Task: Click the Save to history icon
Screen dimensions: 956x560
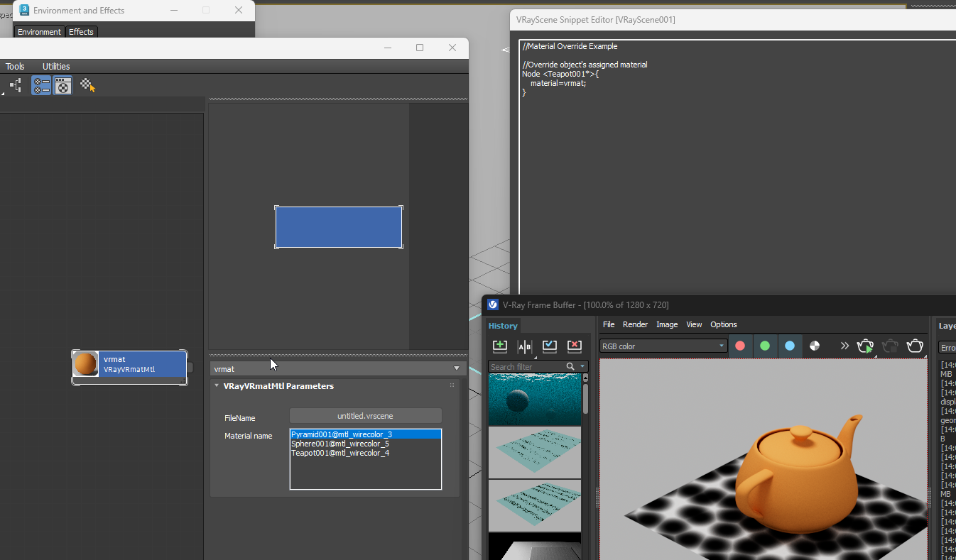Action: pyautogui.click(x=500, y=346)
